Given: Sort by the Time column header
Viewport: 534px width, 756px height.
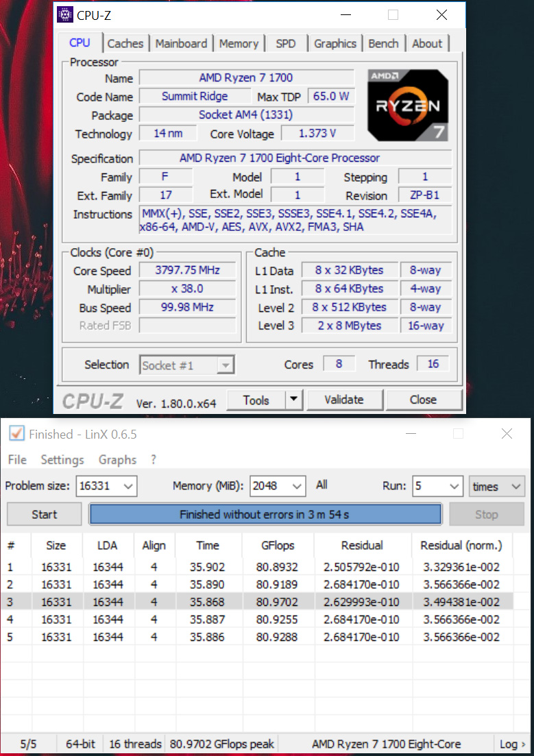Looking at the screenshot, I should pos(208,546).
